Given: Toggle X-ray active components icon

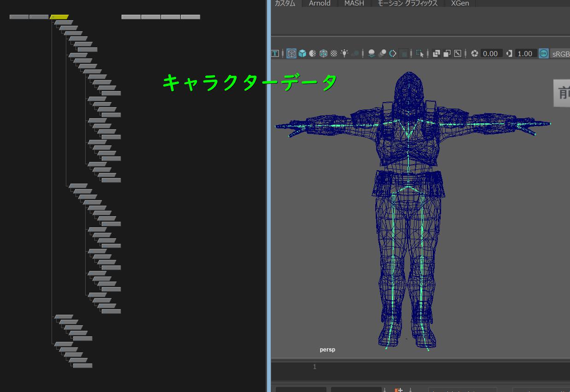Looking at the screenshot, I should tap(447, 53).
